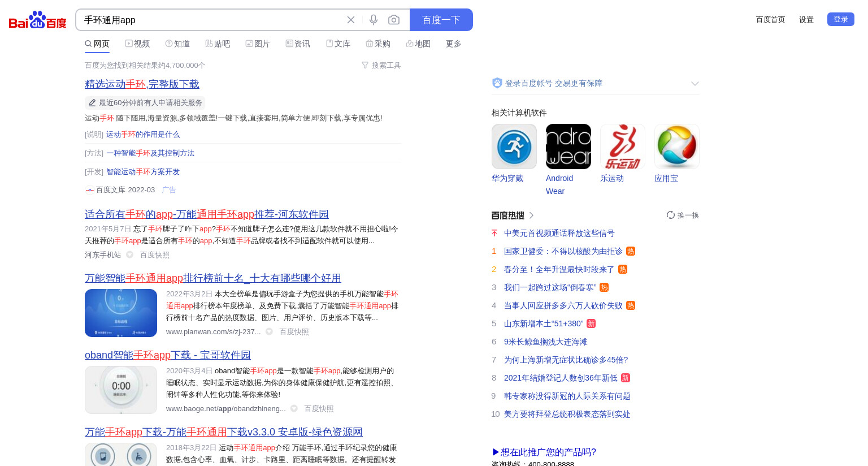Open hot search 韩专家称没得新冠的人际关系有问题
This screenshot has height=466, width=868.
click(567, 396)
